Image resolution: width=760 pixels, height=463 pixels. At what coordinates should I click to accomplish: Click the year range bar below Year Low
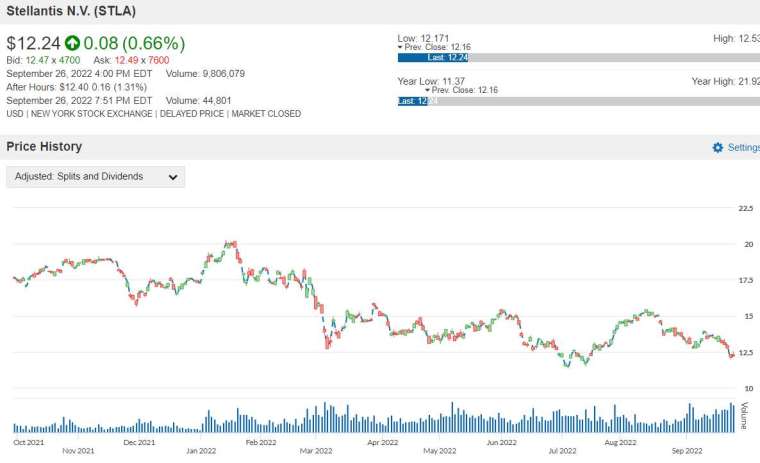click(579, 101)
